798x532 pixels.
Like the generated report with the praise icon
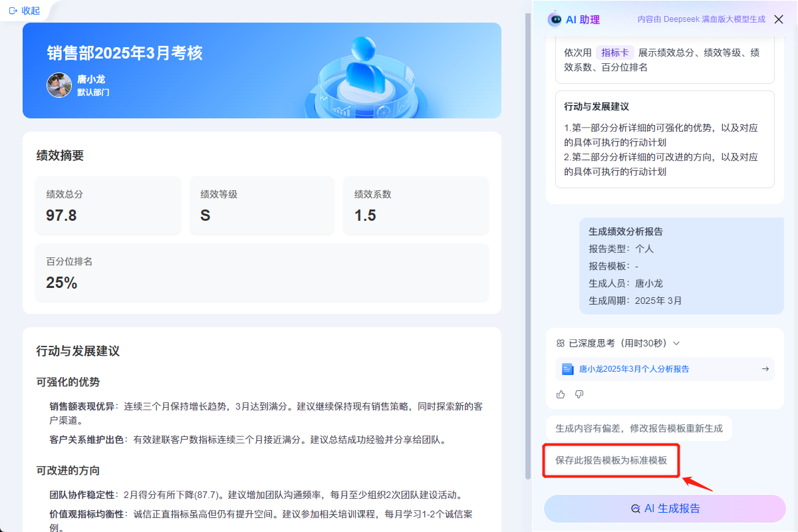click(560, 394)
